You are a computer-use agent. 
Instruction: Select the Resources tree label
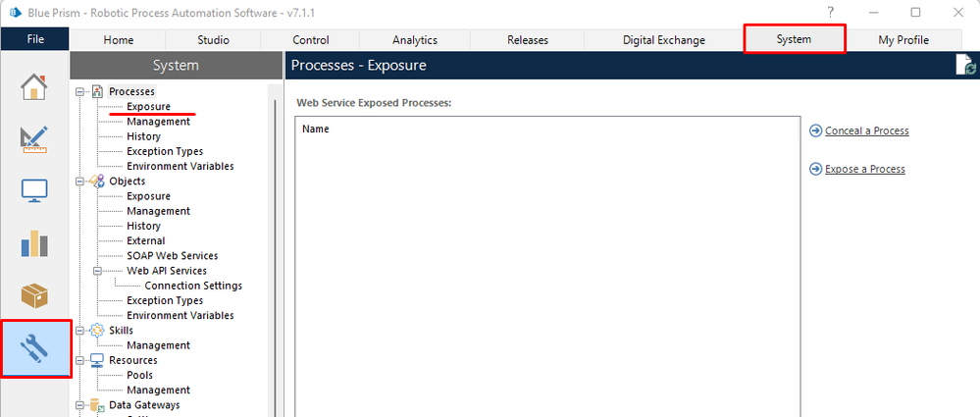133,360
